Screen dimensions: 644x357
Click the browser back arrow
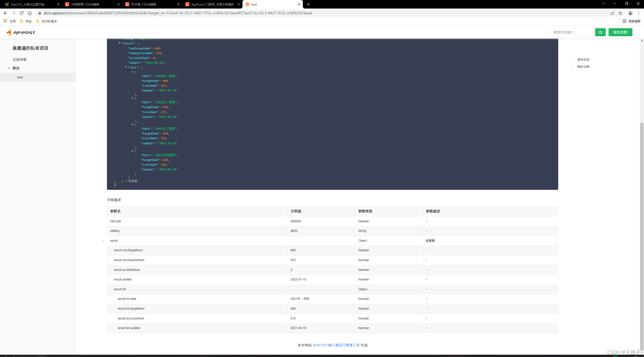6,13
